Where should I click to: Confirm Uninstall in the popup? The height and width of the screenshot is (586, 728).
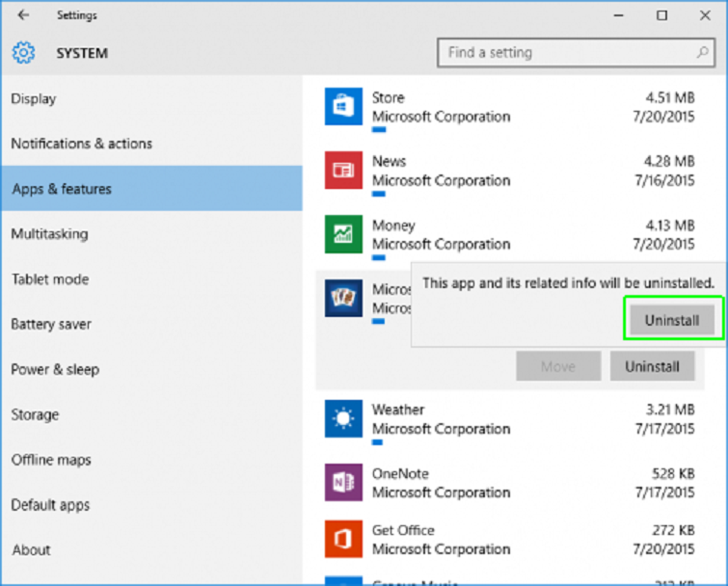[671, 320]
